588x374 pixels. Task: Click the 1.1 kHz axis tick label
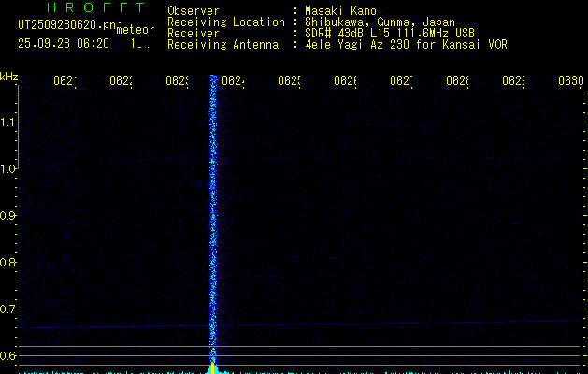coord(7,122)
